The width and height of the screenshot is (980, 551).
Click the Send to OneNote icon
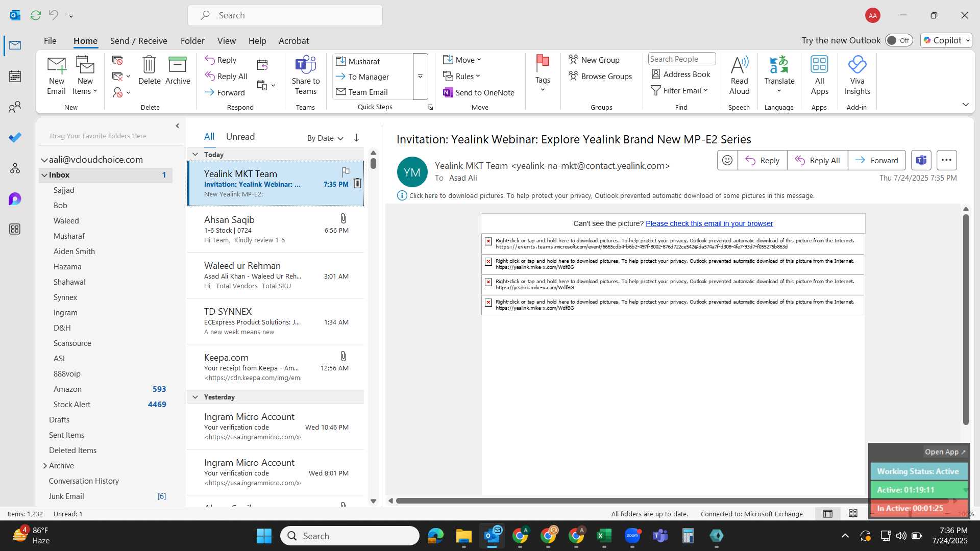pos(478,92)
